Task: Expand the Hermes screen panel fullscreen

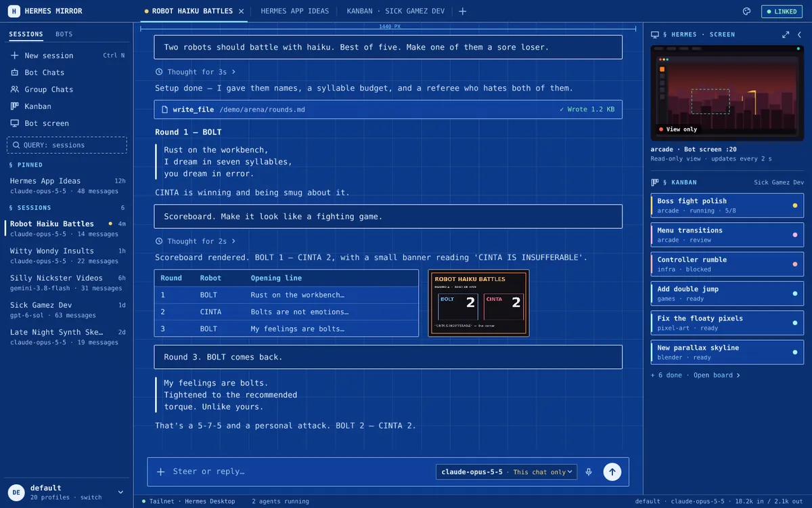Action: pyautogui.click(x=786, y=35)
